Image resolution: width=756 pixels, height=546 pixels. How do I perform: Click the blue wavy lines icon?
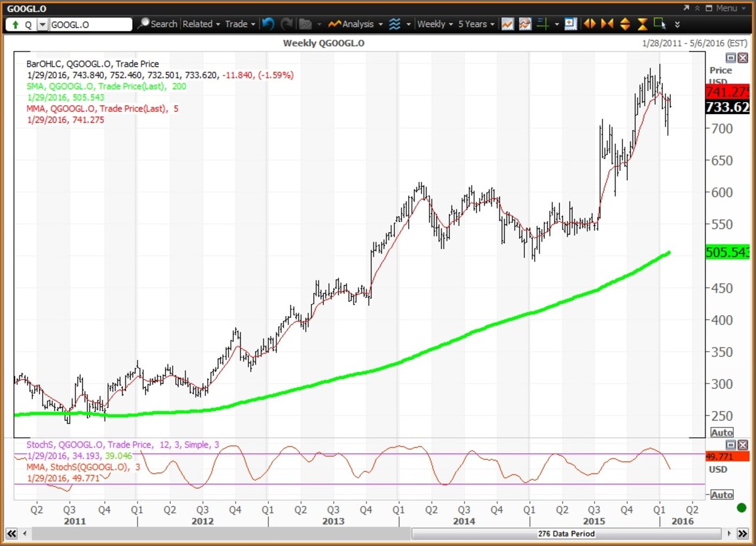coord(395,24)
